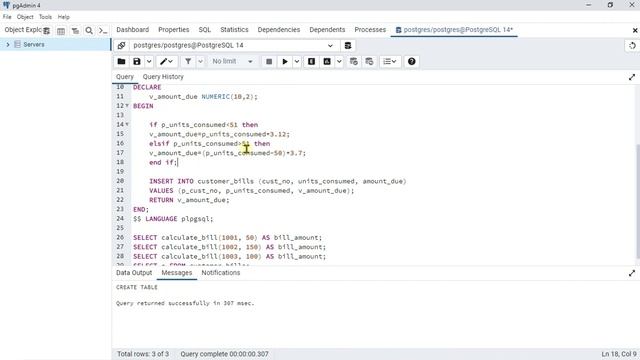Image resolution: width=640 pixels, height=360 pixels.
Task: Open the Explain options dropdown arrow
Action: point(339,61)
